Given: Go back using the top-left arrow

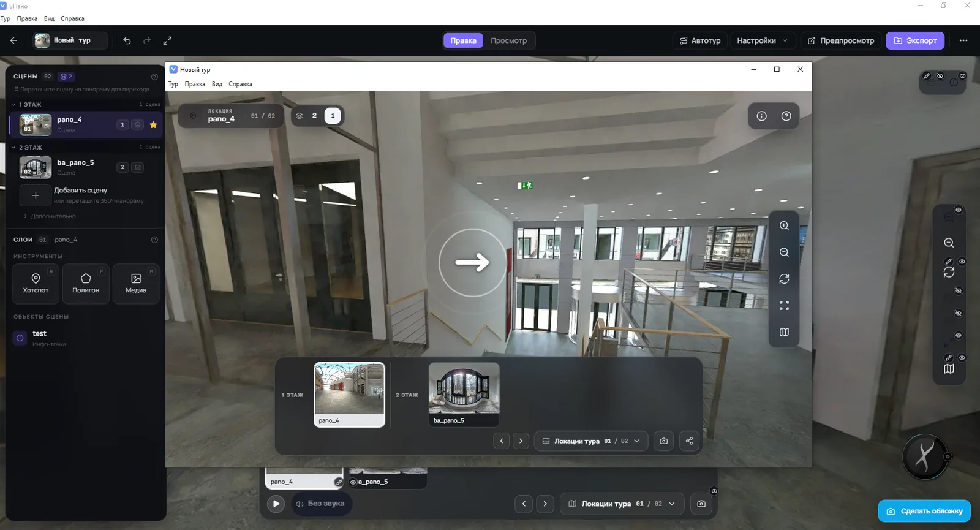Looking at the screenshot, I should coord(13,40).
